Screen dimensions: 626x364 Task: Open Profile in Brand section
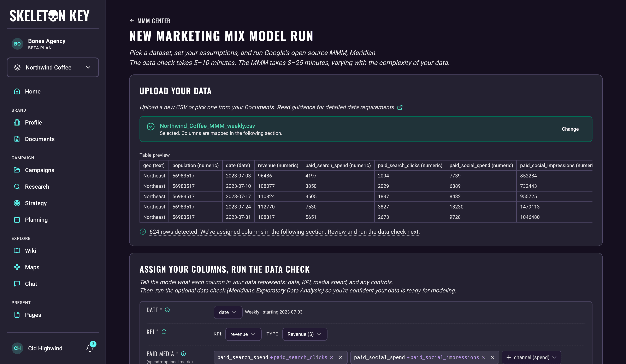[x=33, y=122]
